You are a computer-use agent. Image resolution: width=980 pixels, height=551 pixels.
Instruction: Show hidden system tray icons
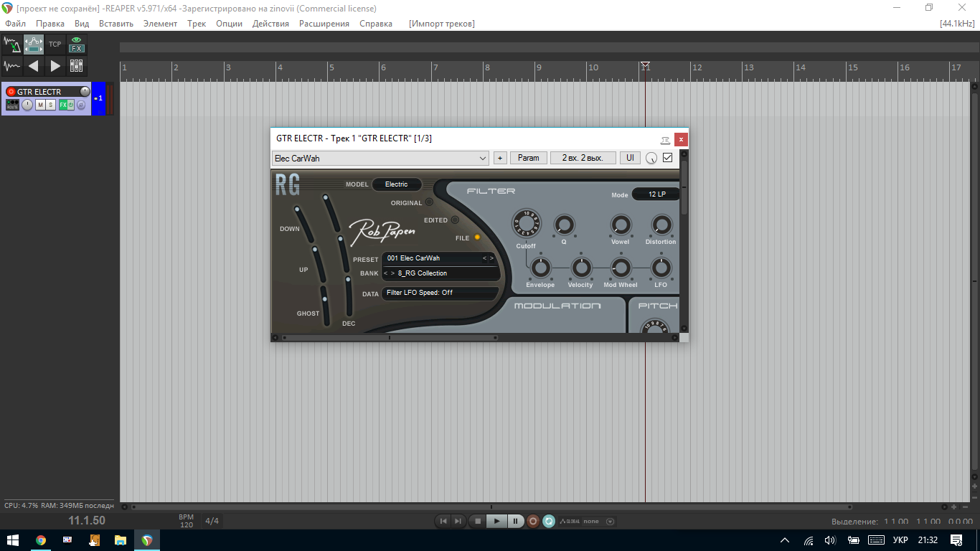(x=785, y=540)
